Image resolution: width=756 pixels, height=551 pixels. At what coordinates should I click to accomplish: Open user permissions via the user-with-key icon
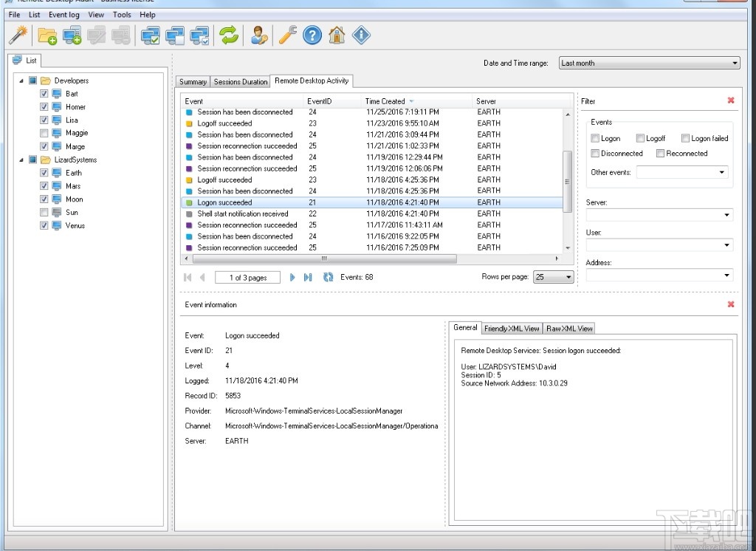(x=258, y=35)
